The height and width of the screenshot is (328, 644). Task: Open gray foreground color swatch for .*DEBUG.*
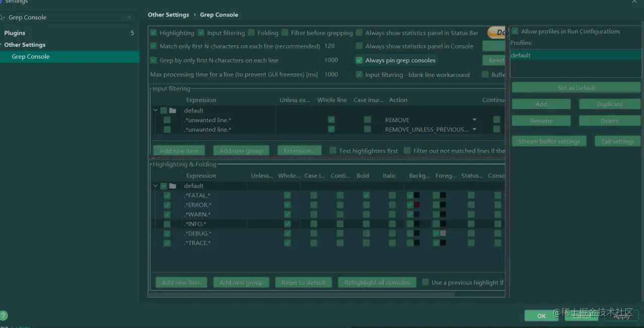tap(443, 233)
